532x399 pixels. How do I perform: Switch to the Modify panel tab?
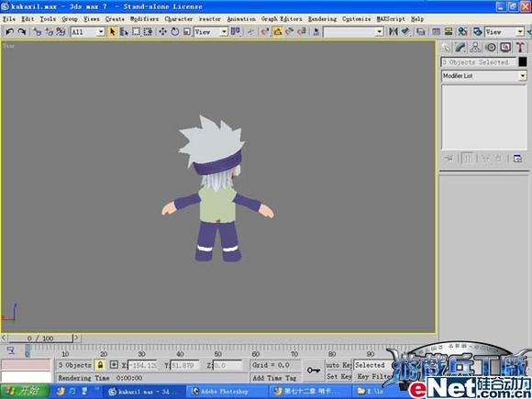(x=460, y=48)
